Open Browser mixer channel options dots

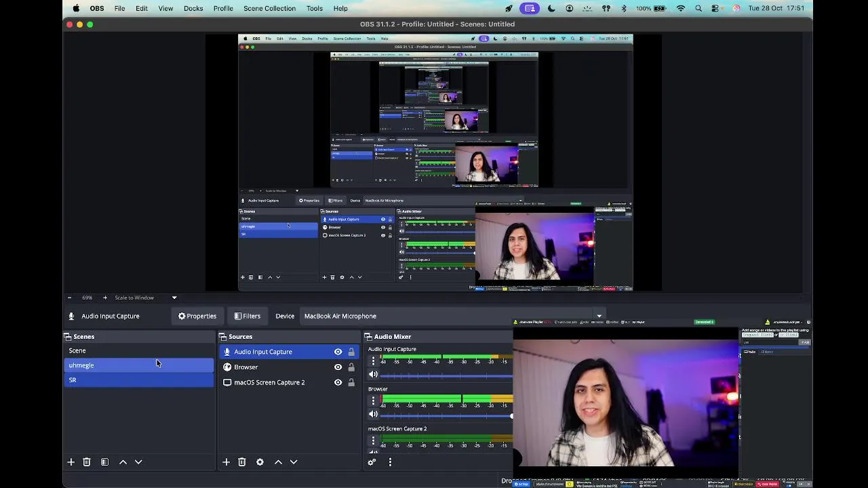[x=373, y=401]
